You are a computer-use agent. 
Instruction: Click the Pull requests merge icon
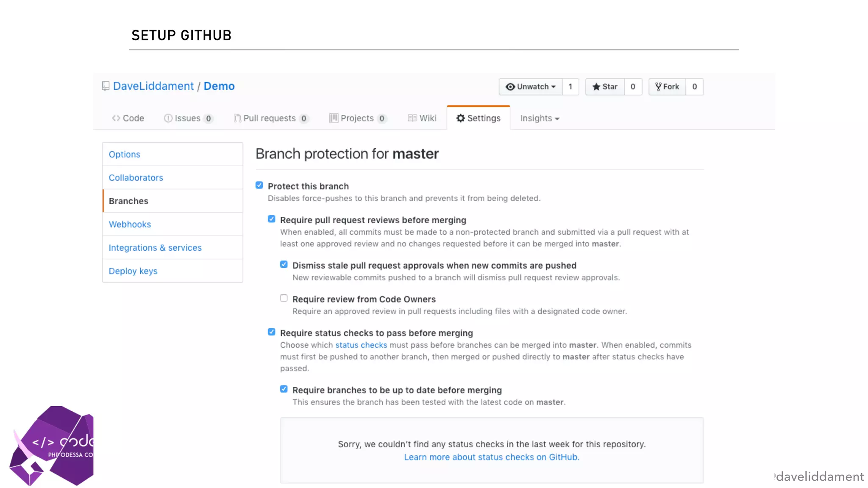[x=237, y=118]
